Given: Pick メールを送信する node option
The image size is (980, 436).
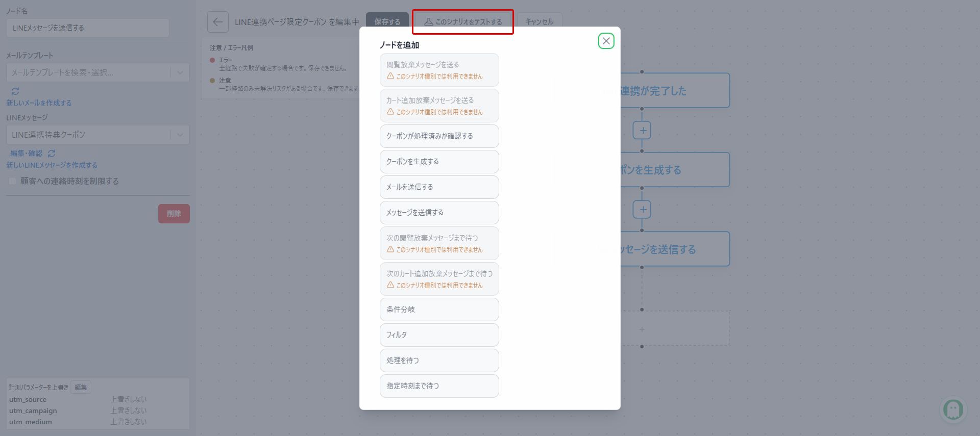Looking at the screenshot, I should point(439,187).
